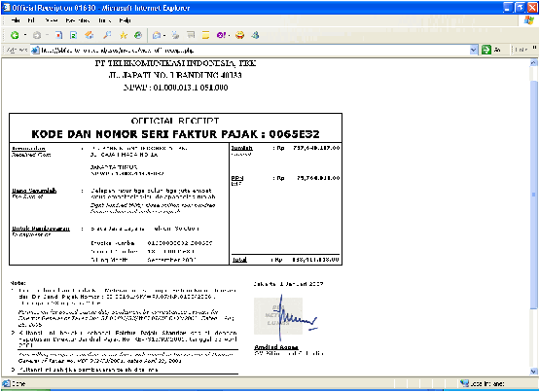Go back with the green Back arrow
This screenshot has height=392, width=540.
point(15,35)
